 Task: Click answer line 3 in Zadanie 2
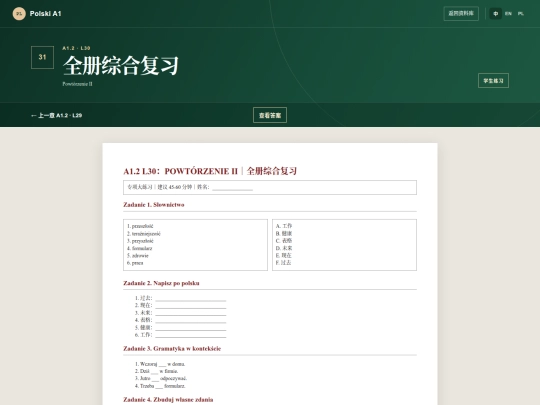tap(191, 313)
